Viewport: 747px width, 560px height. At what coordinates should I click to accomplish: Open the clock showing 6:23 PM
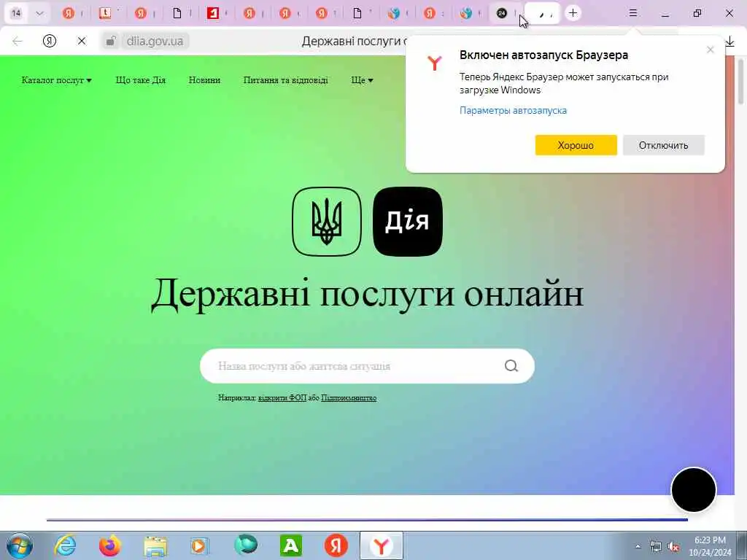[710, 546]
